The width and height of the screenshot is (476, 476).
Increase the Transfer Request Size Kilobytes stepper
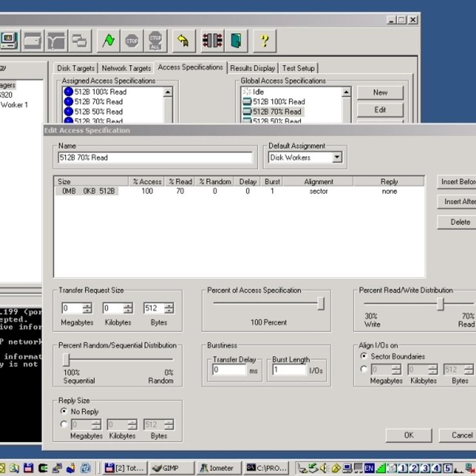pyautogui.click(x=128, y=305)
